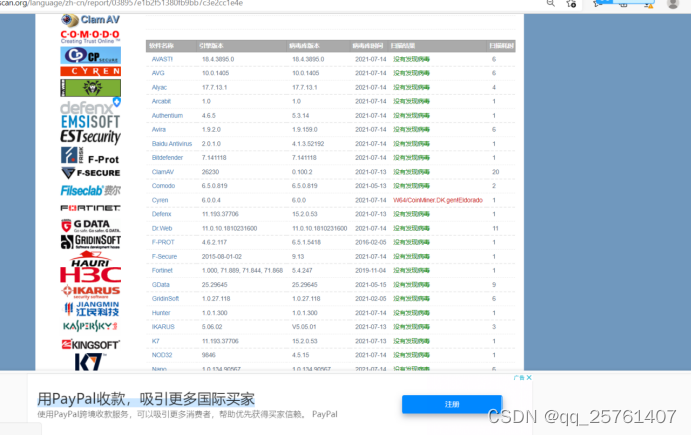Screen dimensions: 692x436
Task: Click the FORTINET logo
Action: (x=90, y=208)
